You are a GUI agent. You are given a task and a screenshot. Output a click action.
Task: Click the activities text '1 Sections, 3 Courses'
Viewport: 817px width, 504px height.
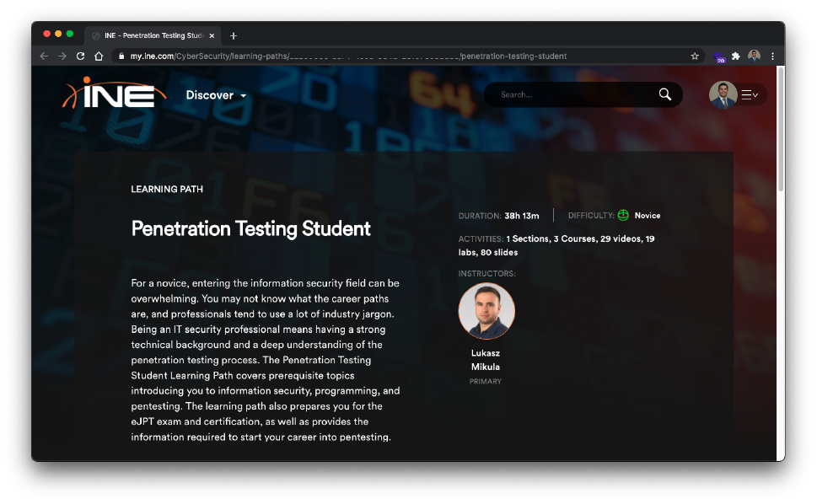tap(551, 239)
